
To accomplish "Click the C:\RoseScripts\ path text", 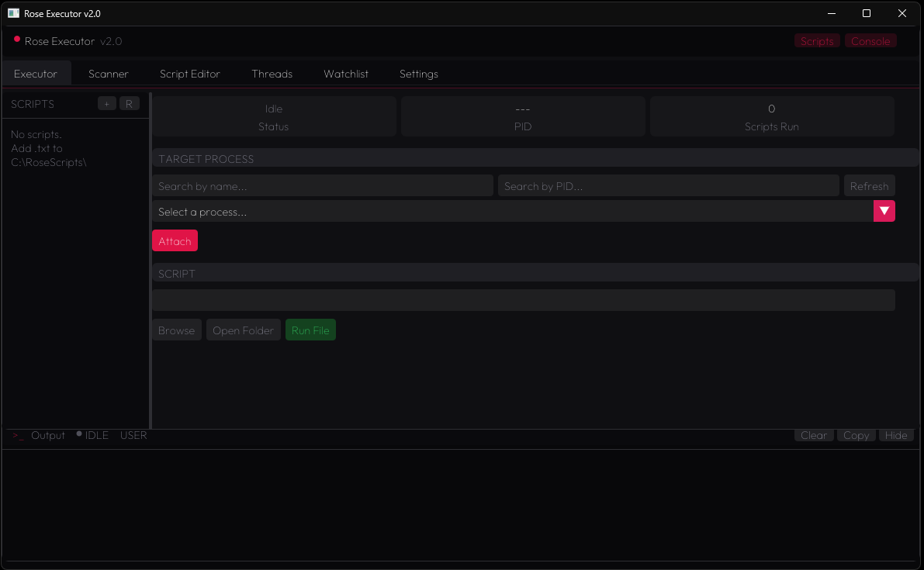I will point(49,163).
